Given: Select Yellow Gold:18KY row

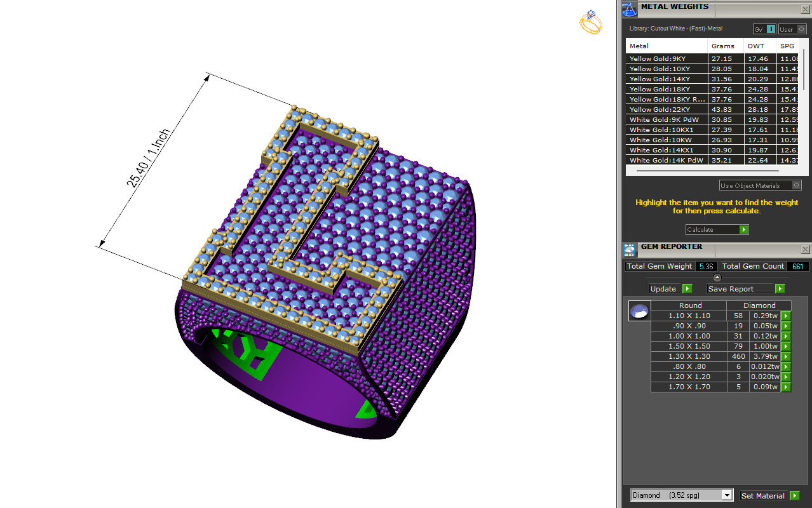Looking at the screenshot, I should 712,89.
